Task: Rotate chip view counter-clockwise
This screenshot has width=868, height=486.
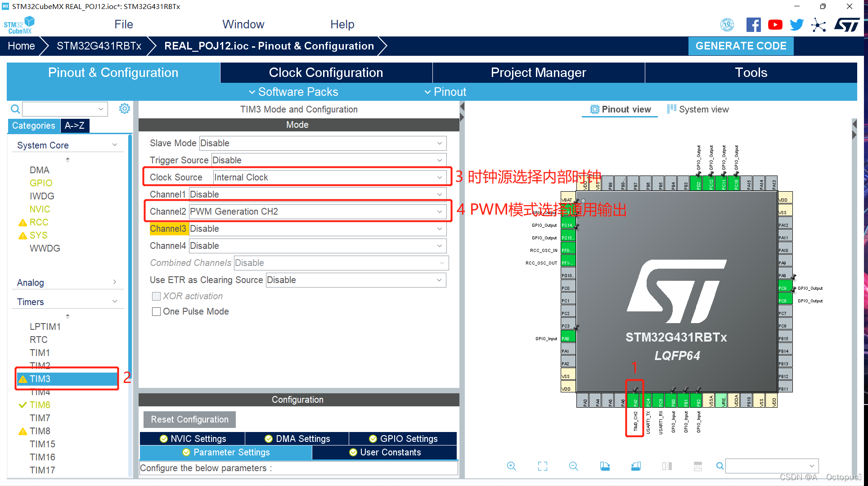Action: (x=636, y=466)
